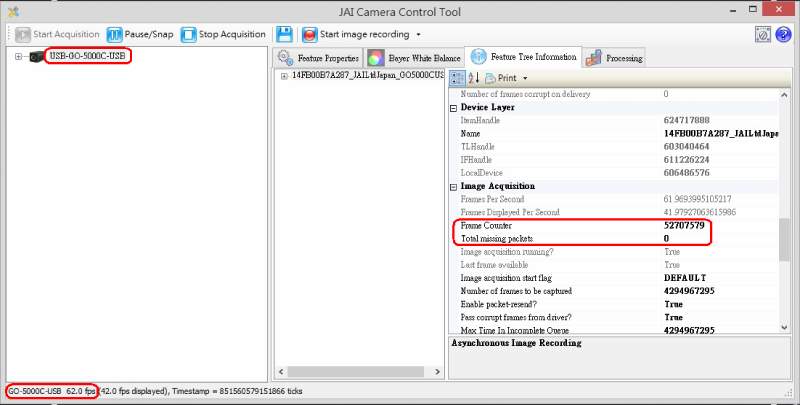Click the property grid vertical scrollbar thumb
The image size is (800, 405).
click(784, 240)
